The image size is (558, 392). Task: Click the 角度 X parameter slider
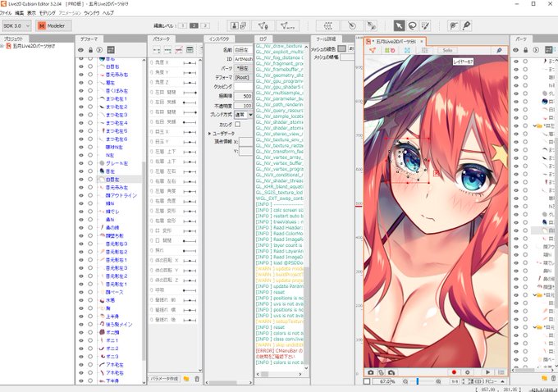190,62
